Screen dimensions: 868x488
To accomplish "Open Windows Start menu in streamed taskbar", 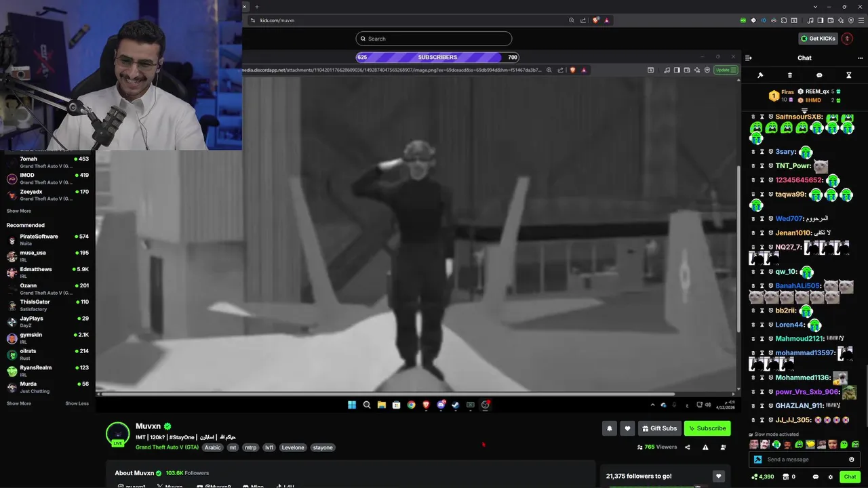I will [352, 405].
